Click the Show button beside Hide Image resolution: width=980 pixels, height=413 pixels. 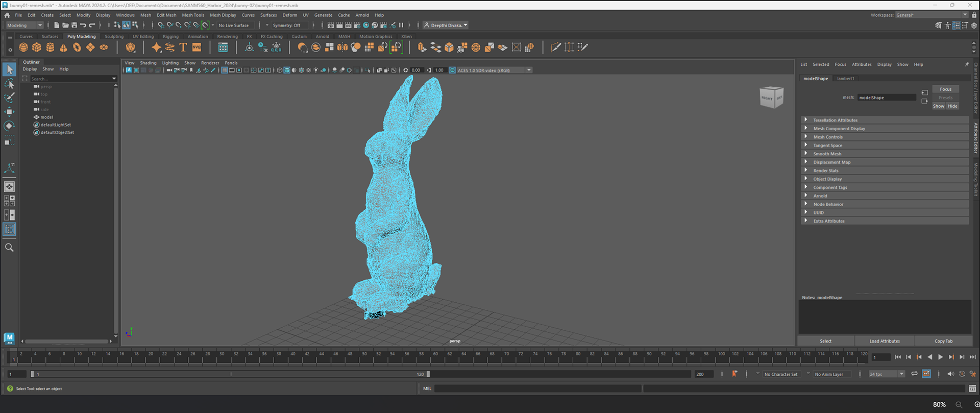939,106
